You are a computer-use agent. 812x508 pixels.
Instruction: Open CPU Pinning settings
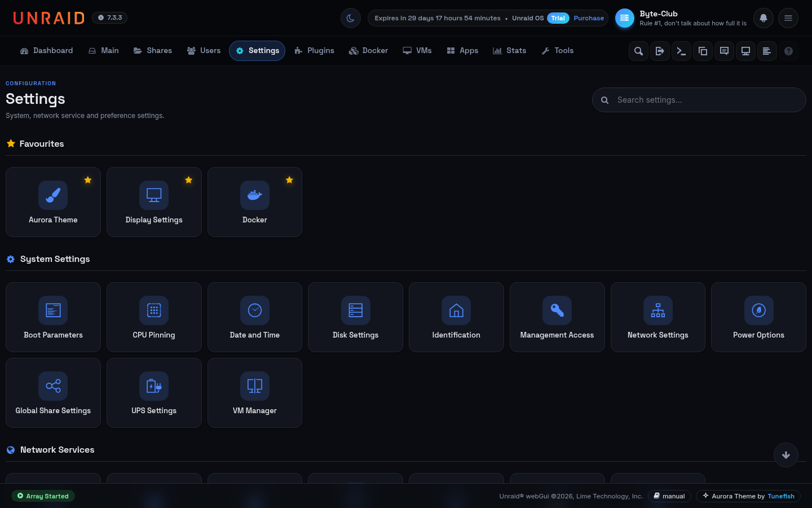click(154, 317)
